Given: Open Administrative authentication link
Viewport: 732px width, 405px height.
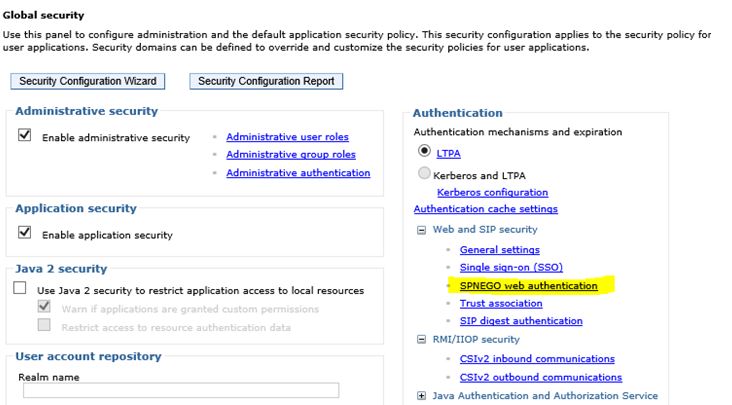Looking at the screenshot, I should (298, 173).
